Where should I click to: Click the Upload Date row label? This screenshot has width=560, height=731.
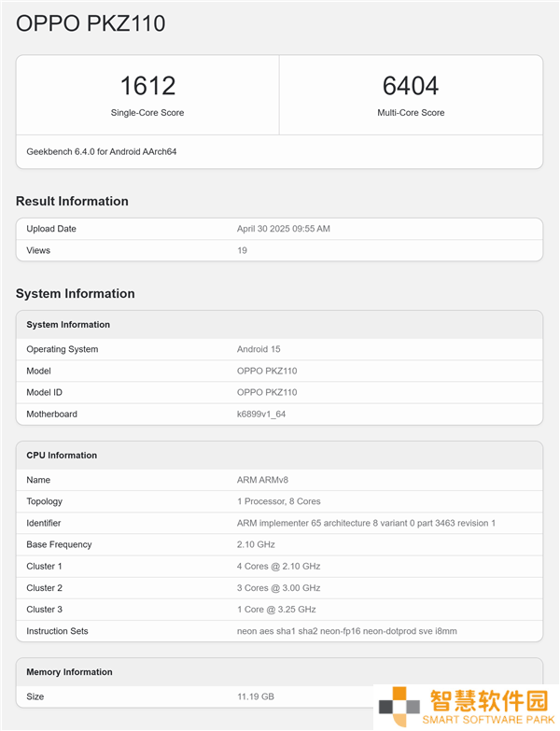coord(51,229)
